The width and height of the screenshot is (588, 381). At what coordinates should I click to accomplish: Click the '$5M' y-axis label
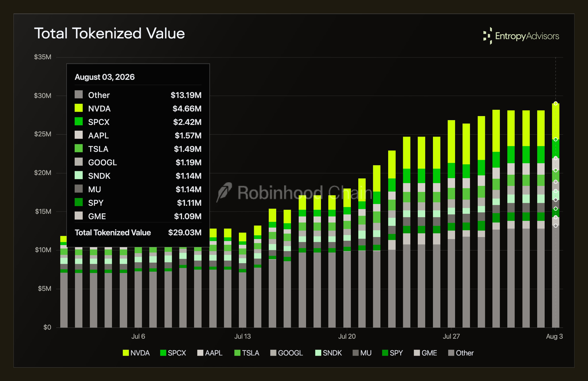tap(45, 288)
